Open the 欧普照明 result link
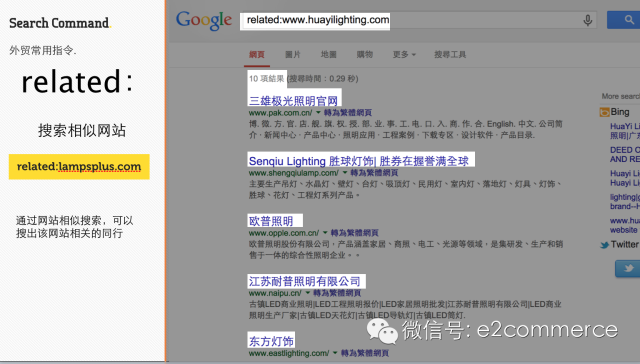 [x=271, y=221]
